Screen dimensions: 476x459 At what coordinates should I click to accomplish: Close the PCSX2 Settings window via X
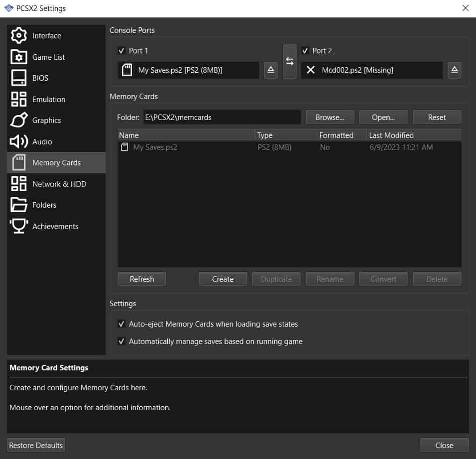tap(466, 8)
